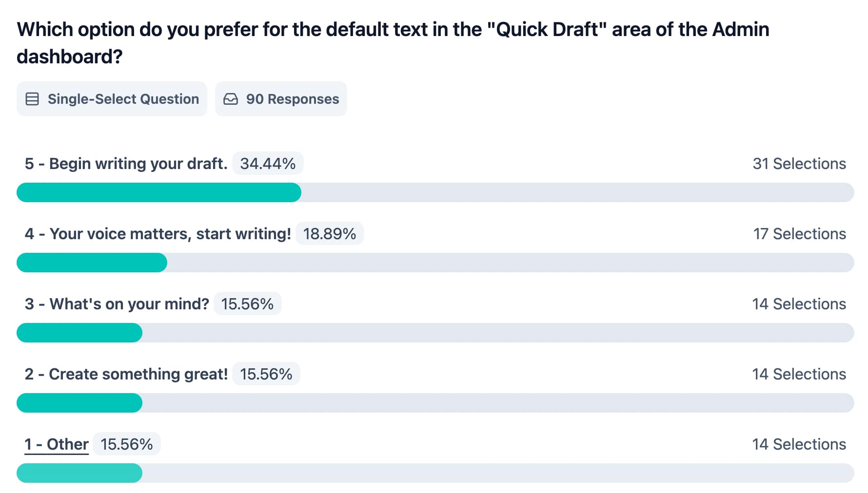The width and height of the screenshot is (868, 493).
Task: Click the "Your voice matters" progress bar
Action: click(435, 263)
